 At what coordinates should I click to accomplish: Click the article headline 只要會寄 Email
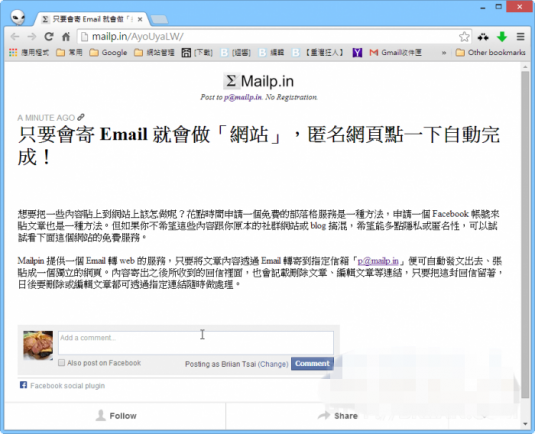pyautogui.click(x=259, y=146)
